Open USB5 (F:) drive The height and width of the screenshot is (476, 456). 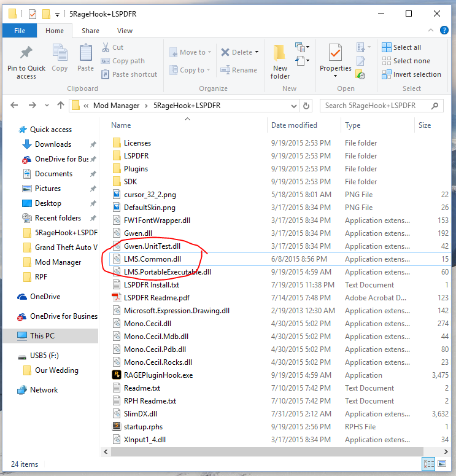coord(44,356)
